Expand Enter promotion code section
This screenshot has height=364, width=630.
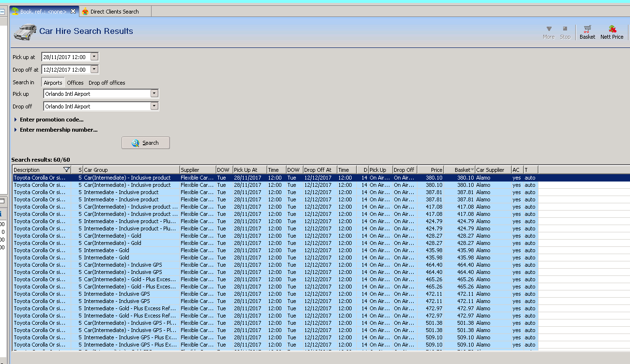[x=49, y=120]
